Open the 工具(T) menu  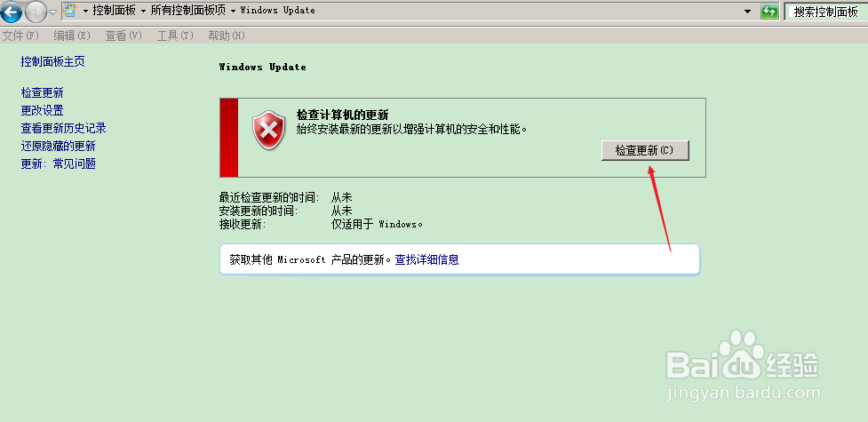point(176,36)
